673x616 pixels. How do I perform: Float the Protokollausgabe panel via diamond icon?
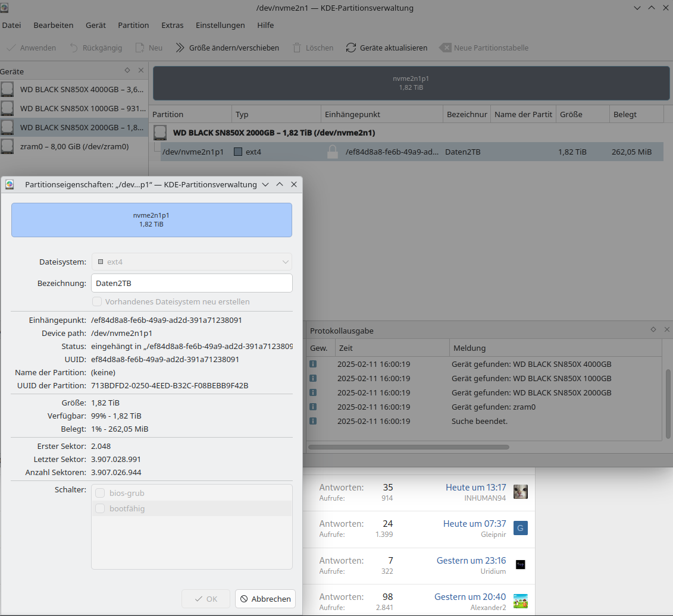point(653,329)
